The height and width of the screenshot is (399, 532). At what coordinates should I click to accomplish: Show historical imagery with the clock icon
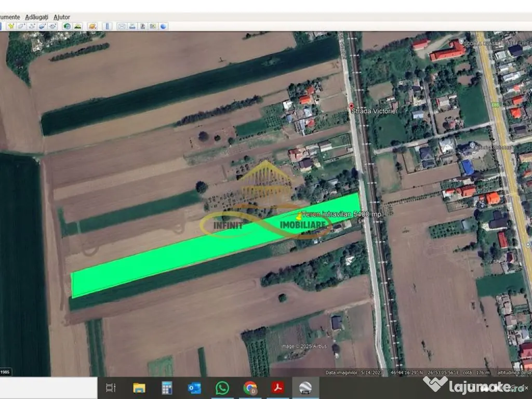pyautogui.click(x=67, y=26)
